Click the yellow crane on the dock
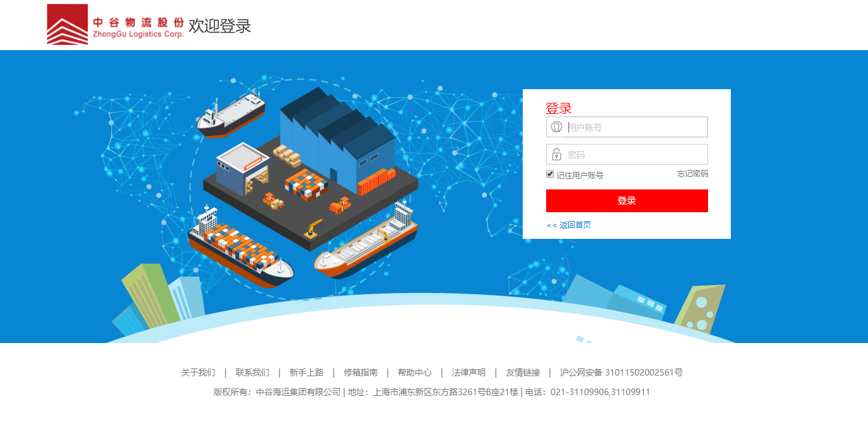Viewport: 868px width, 427px height. coord(314,228)
